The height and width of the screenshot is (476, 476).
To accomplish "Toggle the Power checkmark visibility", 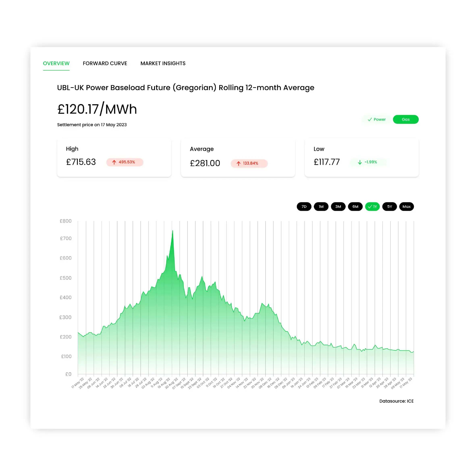I will 376,119.
